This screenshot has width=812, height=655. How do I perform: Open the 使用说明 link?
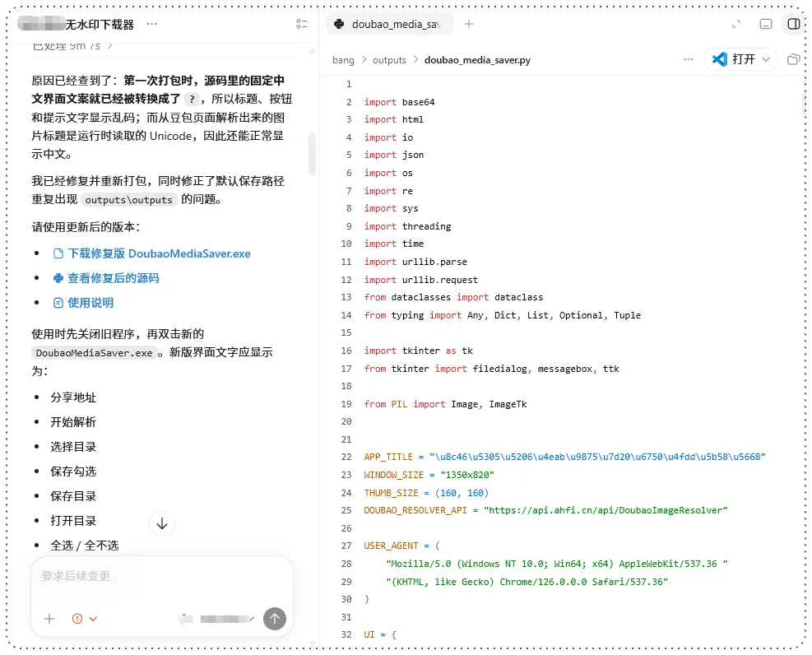click(x=90, y=303)
